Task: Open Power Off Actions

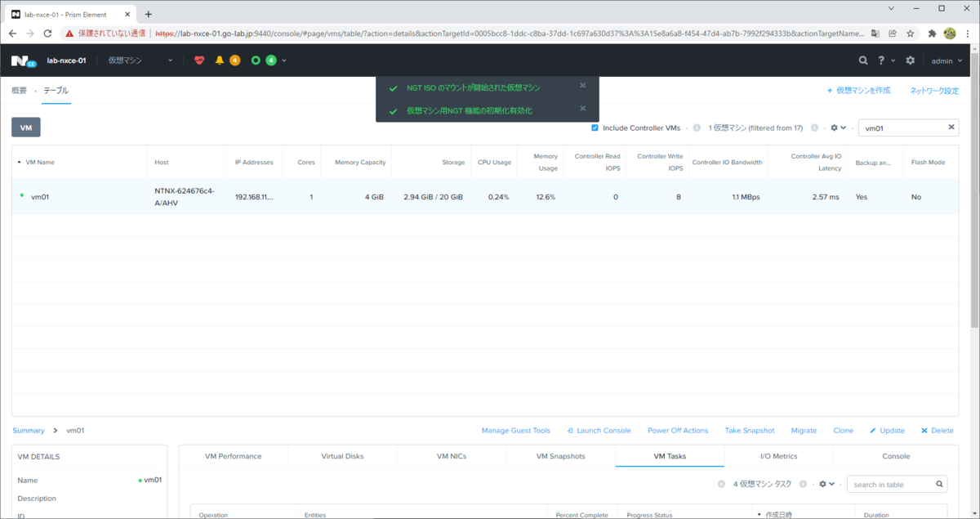Action: coord(678,430)
